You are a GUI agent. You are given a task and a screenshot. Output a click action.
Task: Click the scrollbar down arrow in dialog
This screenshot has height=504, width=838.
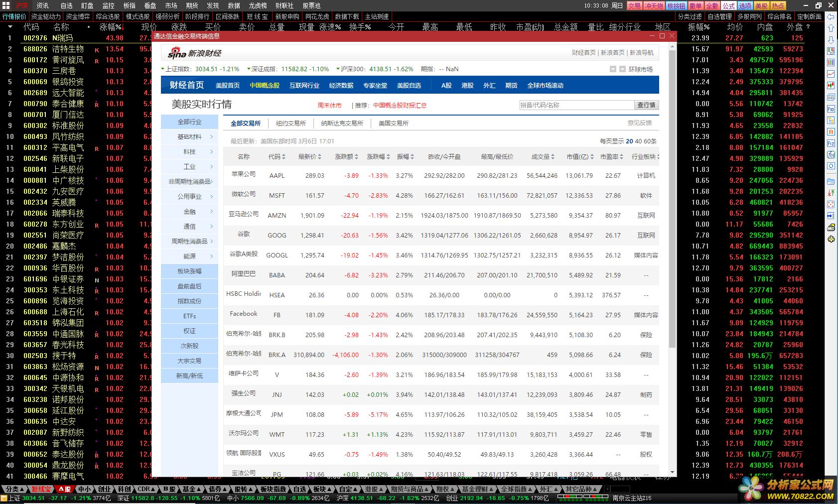[x=672, y=473]
